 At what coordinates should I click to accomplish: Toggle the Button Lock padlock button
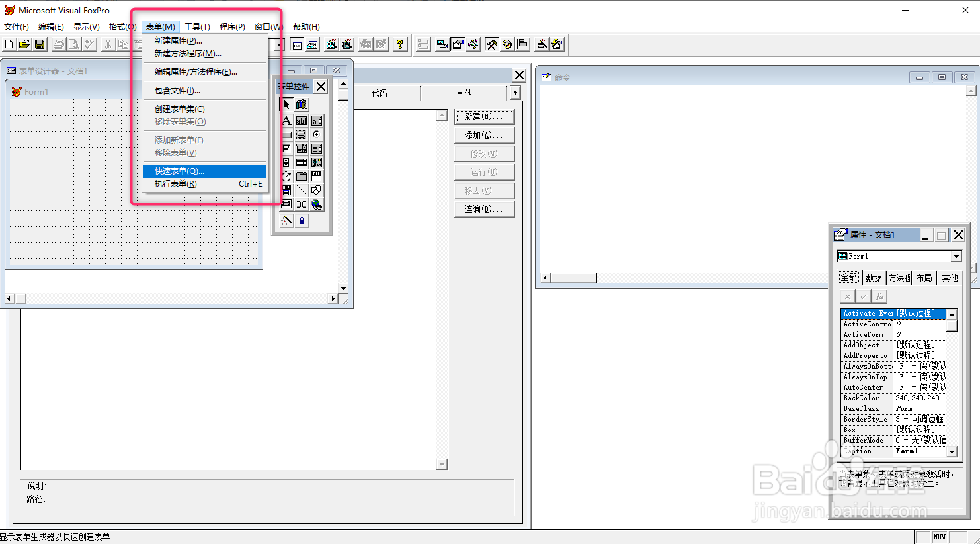(302, 221)
